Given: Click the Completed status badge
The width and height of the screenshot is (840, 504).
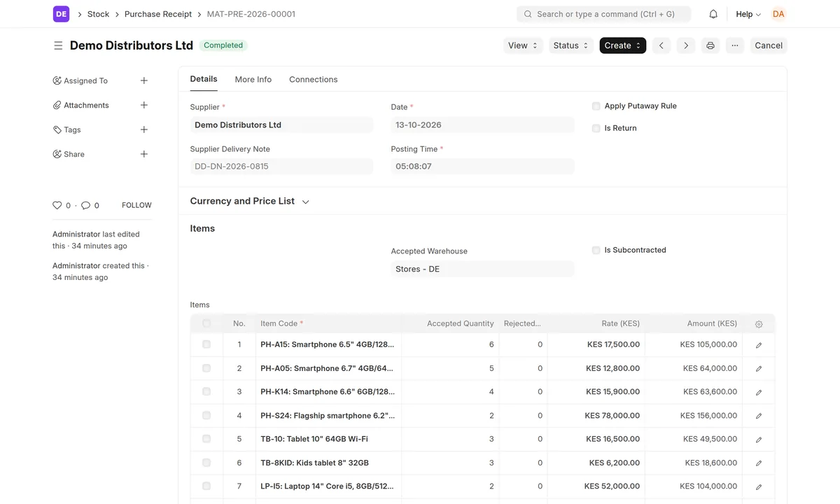Looking at the screenshot, I should coord(223,45).
